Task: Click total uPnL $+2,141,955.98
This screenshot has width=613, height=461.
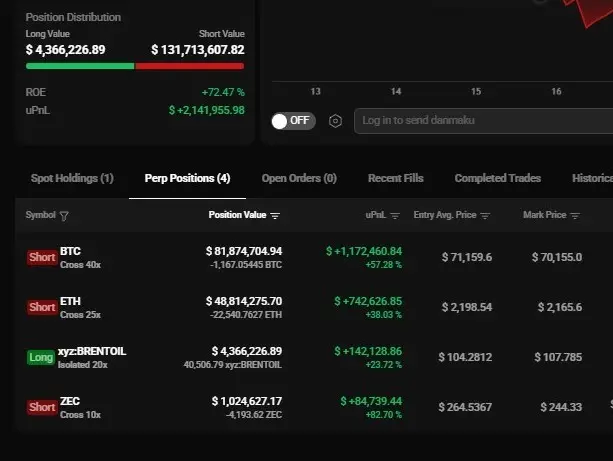Action: (207, 110)
